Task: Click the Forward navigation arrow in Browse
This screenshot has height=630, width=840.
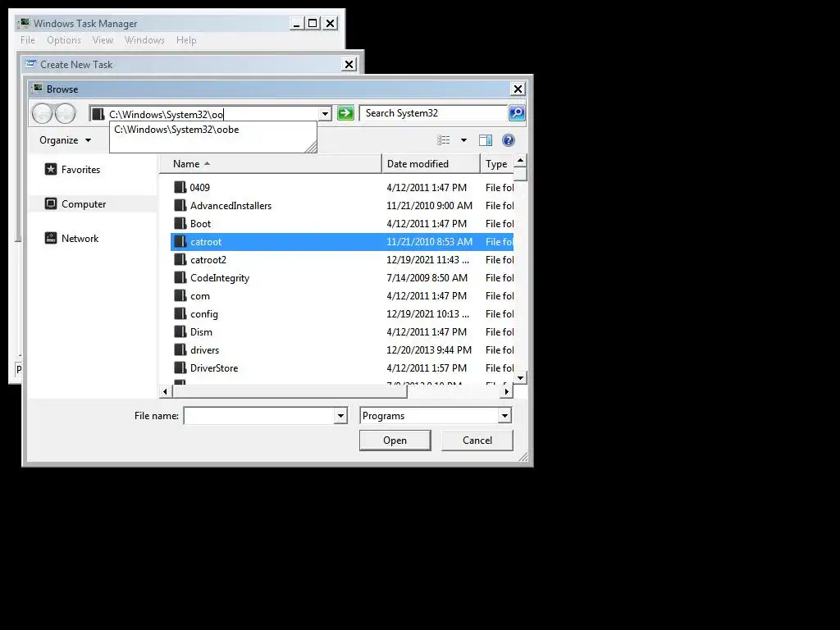Action: click(x=66, y=113)
